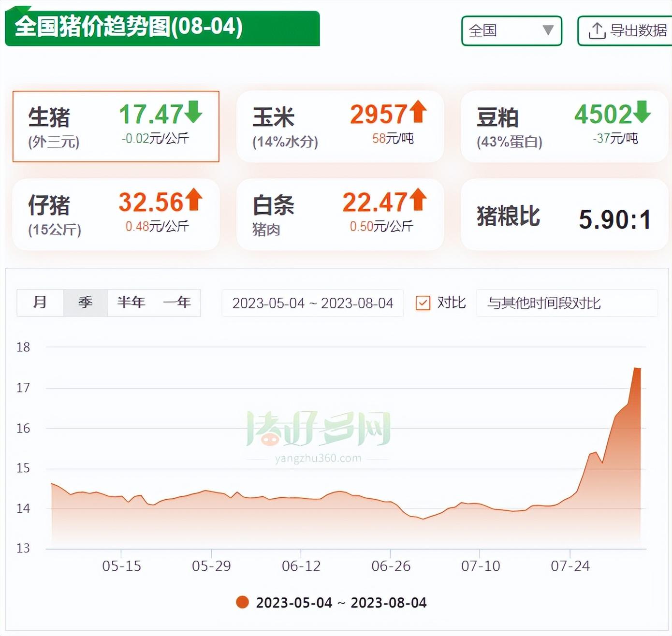Select the 生猪 (外三元) price card
The height and width of the screenshot is (636, 672).
point(116,127)
